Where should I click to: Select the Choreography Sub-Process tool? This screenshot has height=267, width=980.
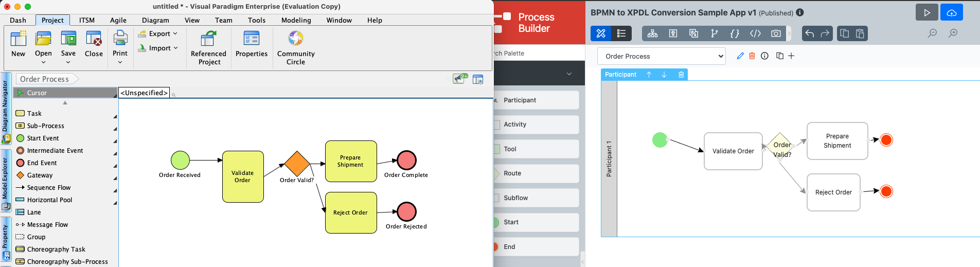pyautogui.click(x=66, y=261)
